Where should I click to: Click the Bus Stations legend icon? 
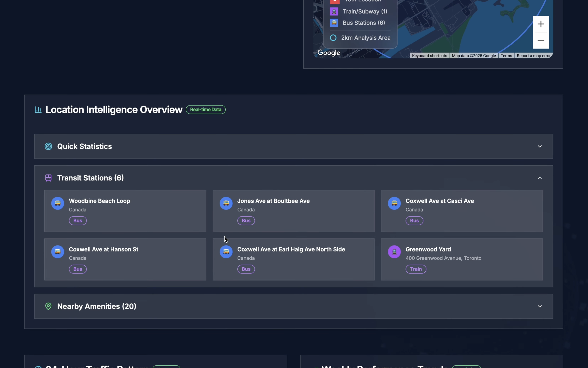point(334,23)
